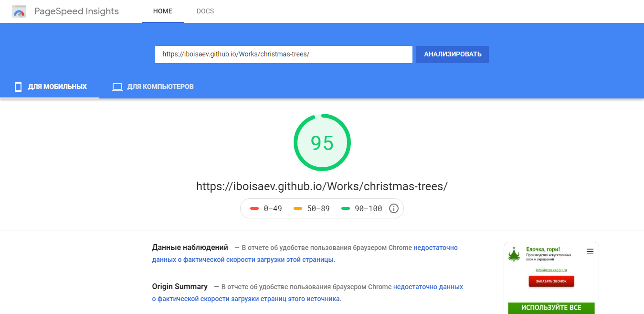
Task: Click the ЗАКАЗАТЬ ЗВОНОК button in preview
Action: (551, 282)
